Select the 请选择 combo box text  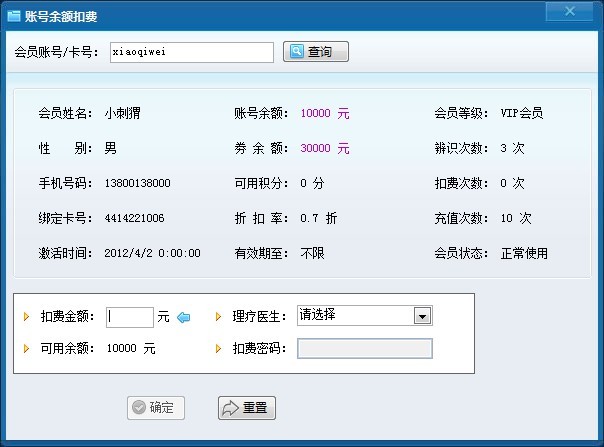355,316
